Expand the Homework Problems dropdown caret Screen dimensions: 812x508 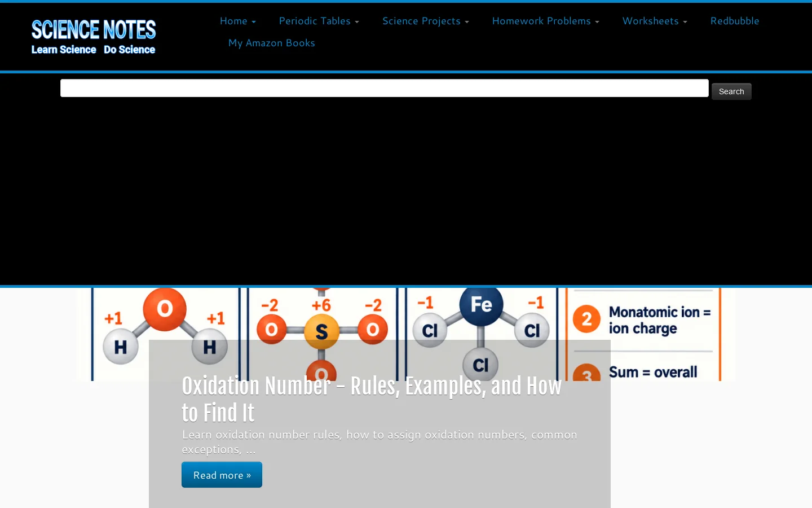[597, 22]
